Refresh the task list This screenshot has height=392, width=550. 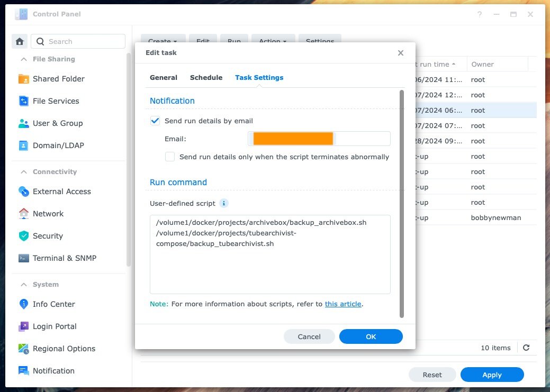click(x=526, y=348)
